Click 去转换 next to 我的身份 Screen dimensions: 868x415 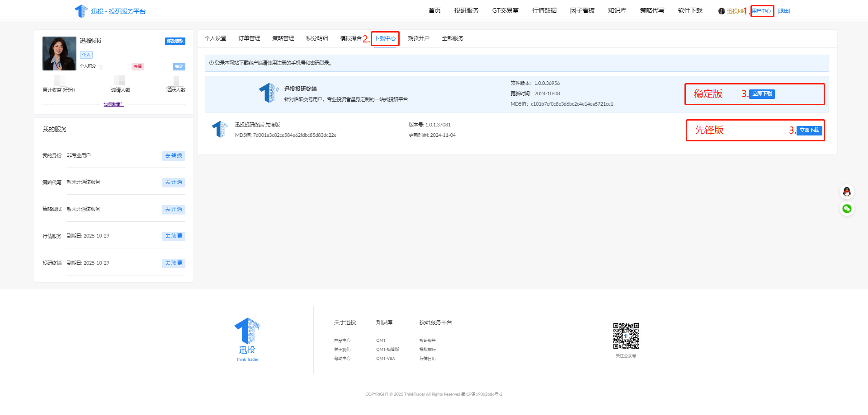(x=174, y=156)
